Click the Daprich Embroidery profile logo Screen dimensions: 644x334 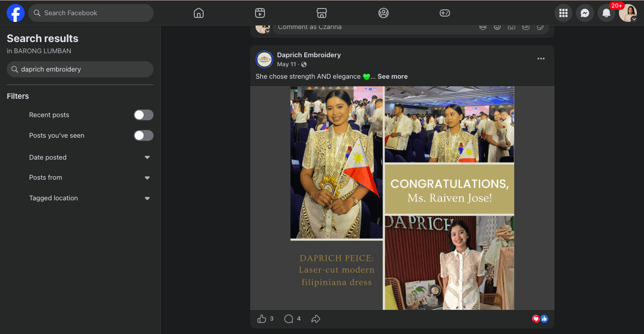click(x=264, y=59)
